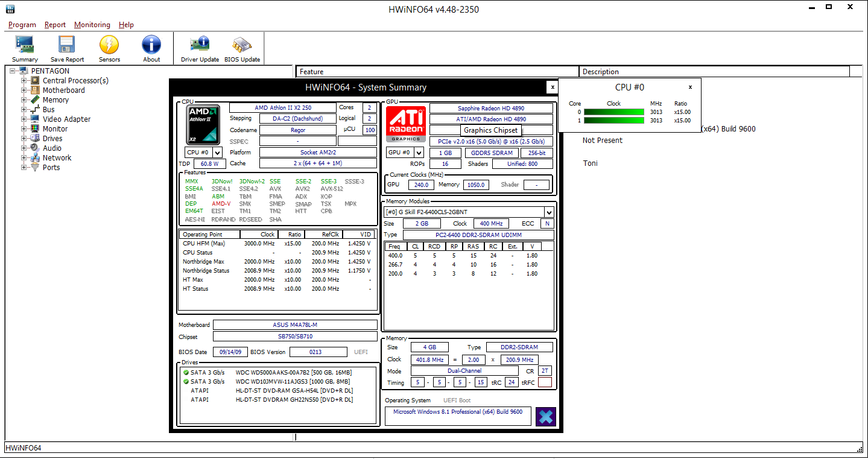Click the Description column header
868x459 pixels.
714,72
